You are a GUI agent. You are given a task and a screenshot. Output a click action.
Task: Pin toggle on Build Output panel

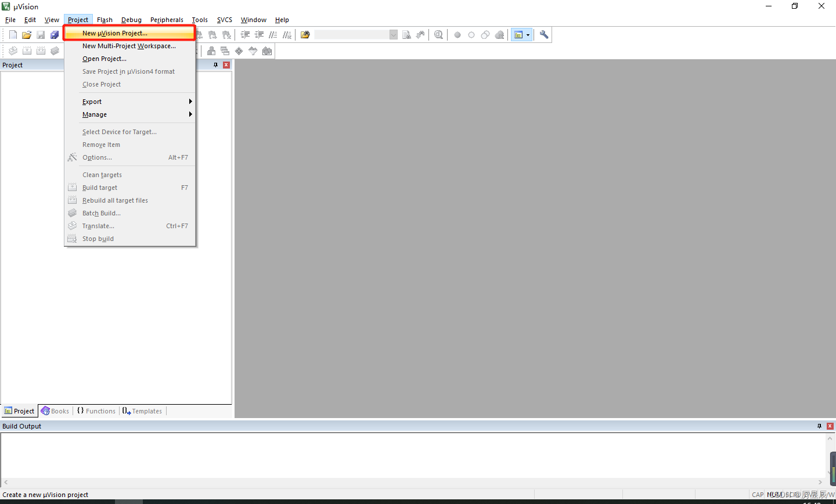pos(820,426)
